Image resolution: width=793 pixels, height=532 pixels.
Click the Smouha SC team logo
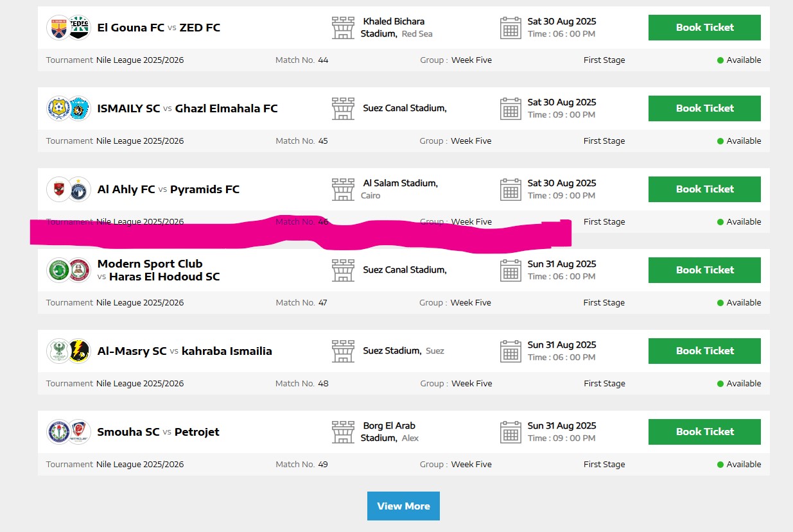58,432
